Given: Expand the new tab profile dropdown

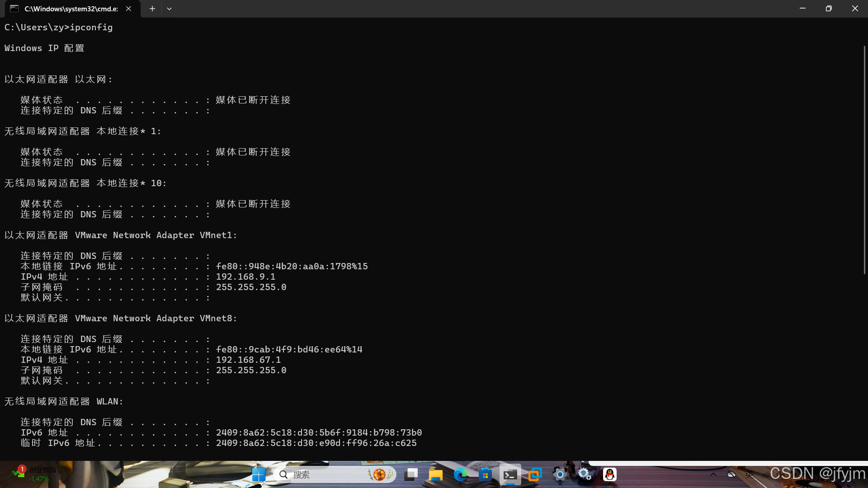Looking at the screenshot, I should click(169, 9).
